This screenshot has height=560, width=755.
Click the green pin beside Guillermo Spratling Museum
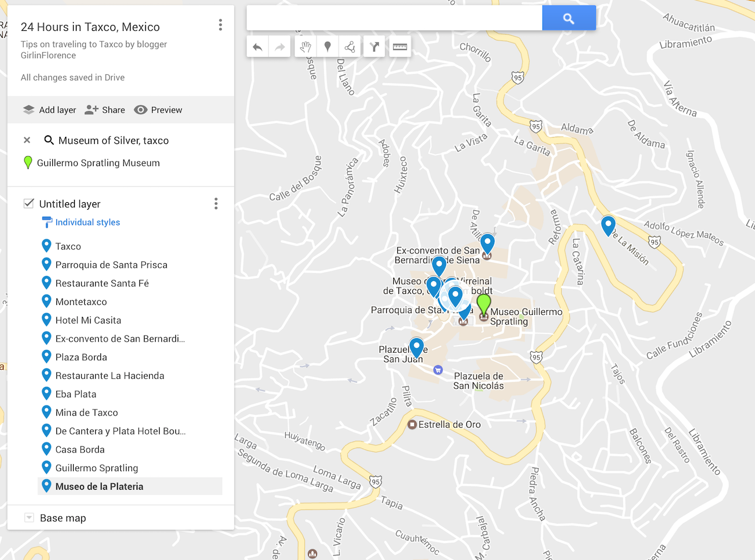pyautogui.click(x=27, y=163)
